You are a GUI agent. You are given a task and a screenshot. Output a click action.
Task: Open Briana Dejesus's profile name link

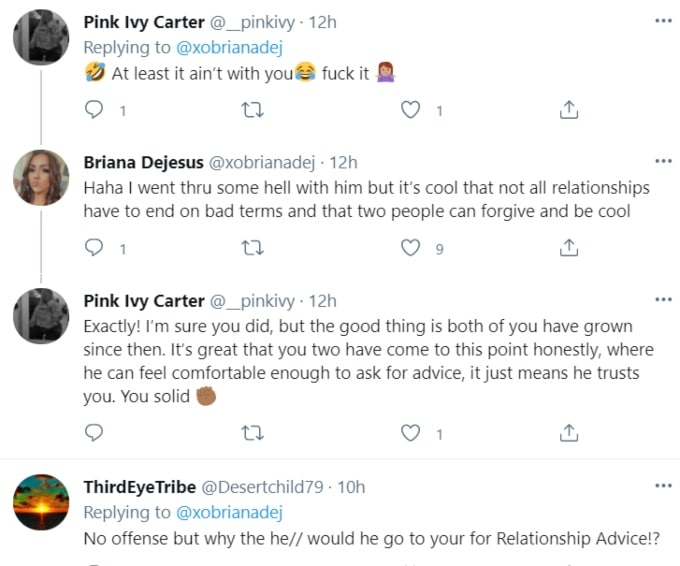(143, 162)
